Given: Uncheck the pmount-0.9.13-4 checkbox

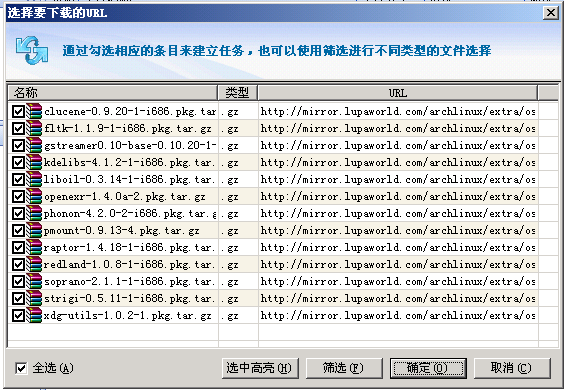Looking at the screenshot, I should [x=18, y=231].
